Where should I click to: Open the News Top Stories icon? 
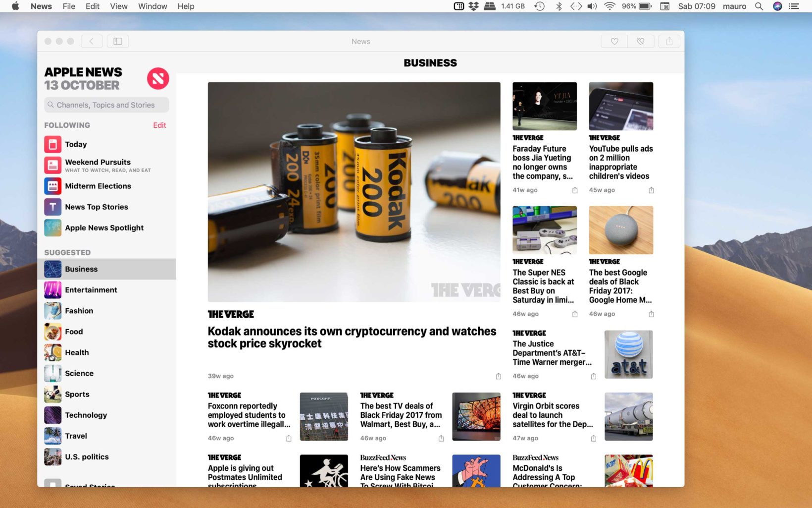[x=53, y=207]
